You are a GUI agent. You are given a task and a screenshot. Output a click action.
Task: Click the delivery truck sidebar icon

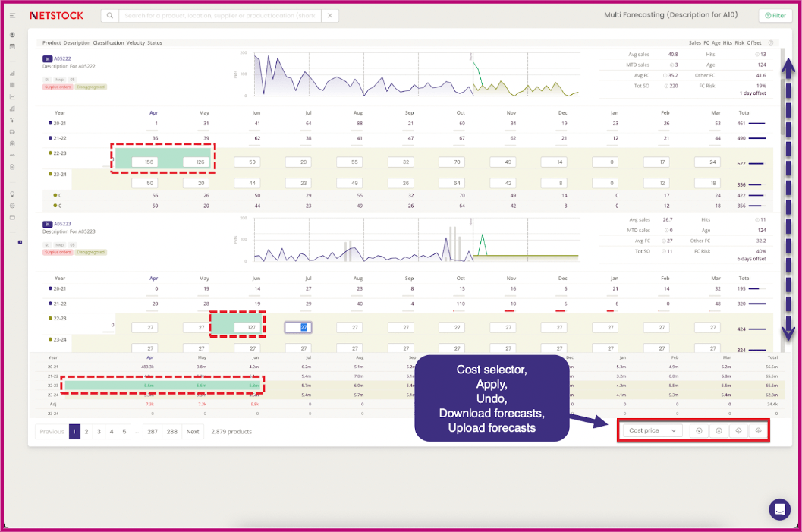(x=12, y=131)
